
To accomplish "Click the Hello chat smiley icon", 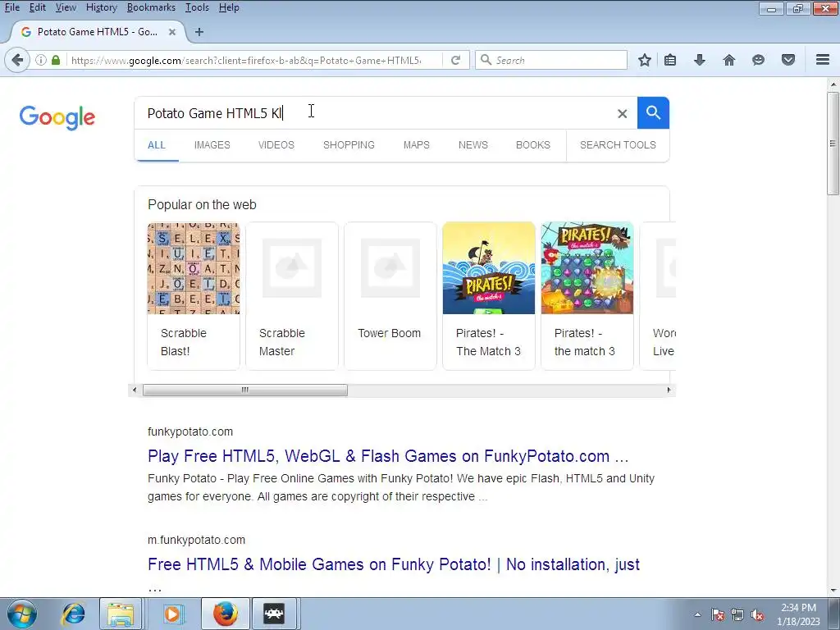I will point(758,60).
